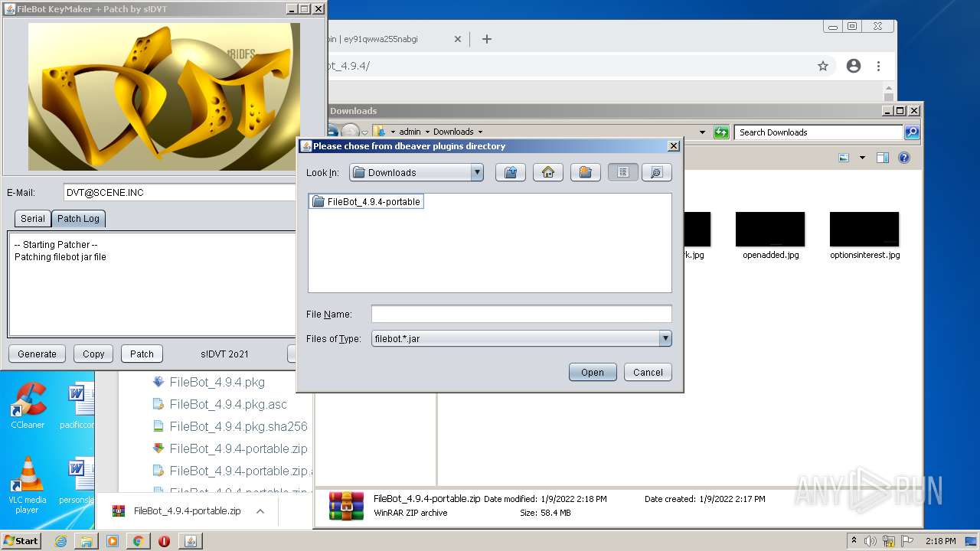Open Internet Explorer from taskbar
The image size is (980, 551).
(x=61, y=541)
